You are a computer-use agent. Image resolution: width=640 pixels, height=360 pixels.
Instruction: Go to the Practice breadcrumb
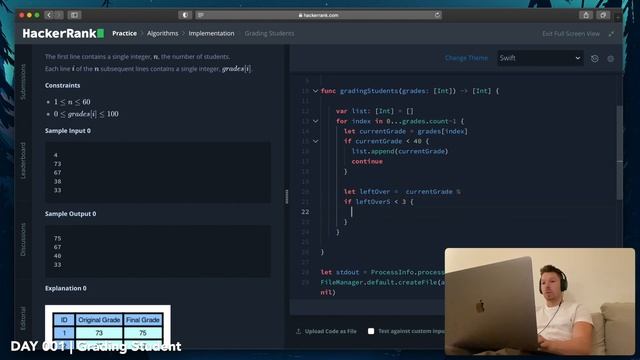[124, 33]
